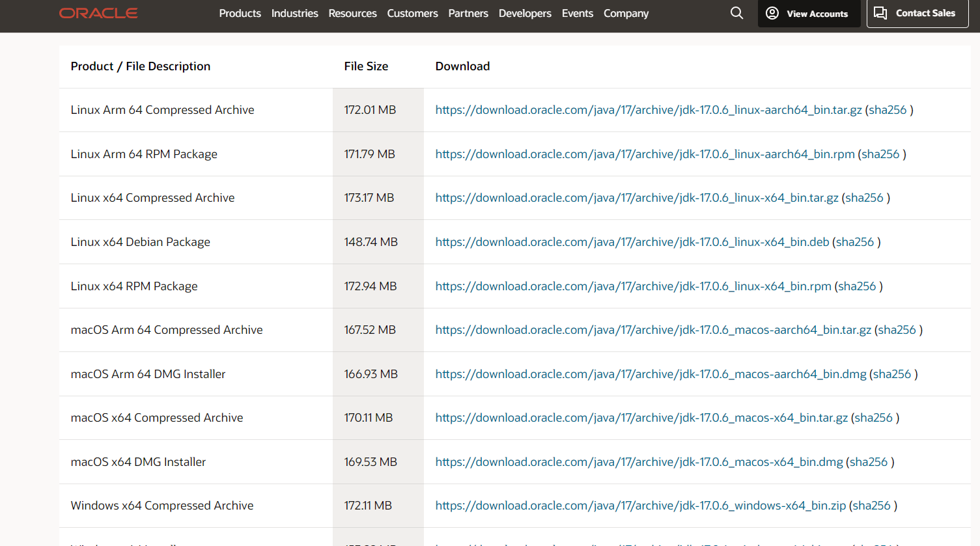The height and width of the screenshot is (546, 980).
Task: Click the Oracle logo
Action: pyautogui.click(x=98, y=13)
